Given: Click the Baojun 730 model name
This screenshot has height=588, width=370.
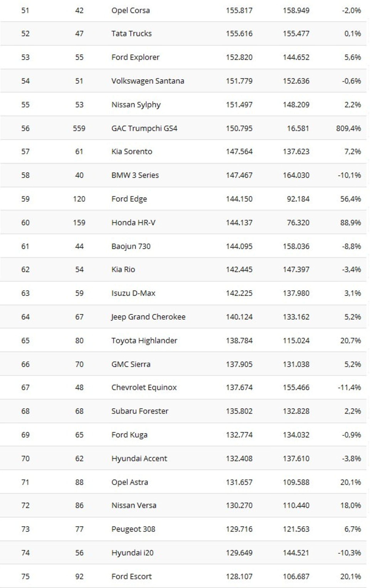Looking at the screenshot, I should click(x=131, y=246).
